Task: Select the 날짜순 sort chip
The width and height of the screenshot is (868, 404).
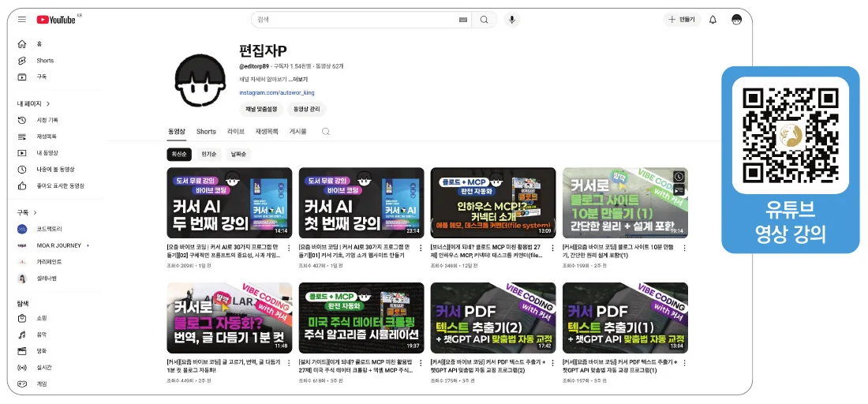Action: tap(239, 155)
